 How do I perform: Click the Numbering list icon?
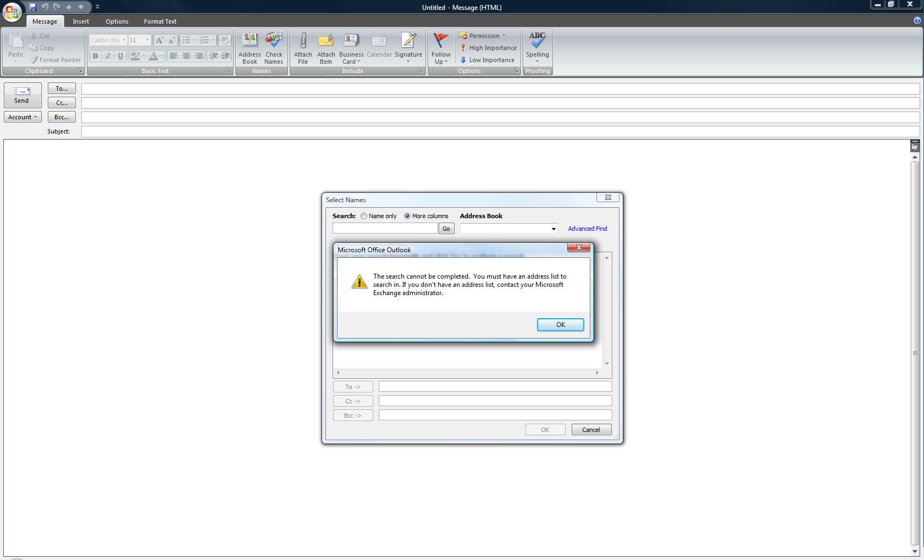point(204,40)
